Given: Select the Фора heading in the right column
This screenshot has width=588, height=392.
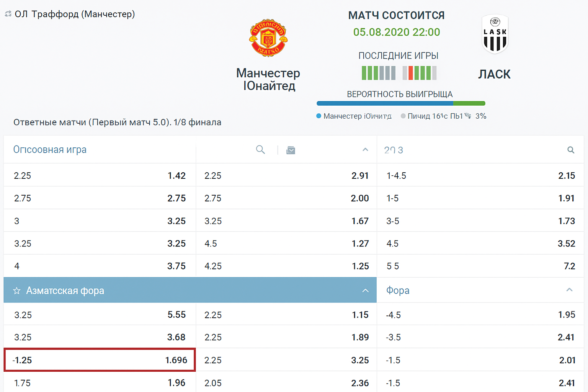Looking at the screenshot, I should pos(398,291).
